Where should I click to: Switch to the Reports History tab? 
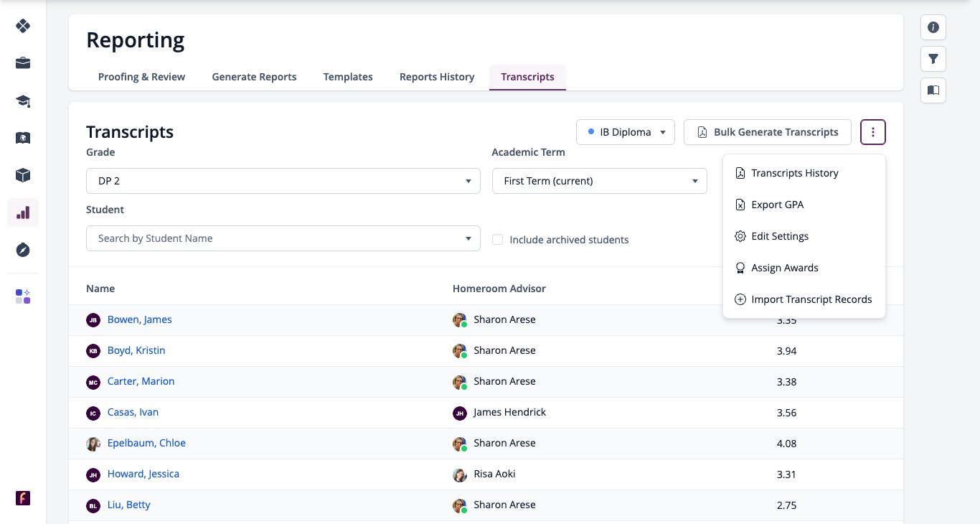(x=437, y=77)
